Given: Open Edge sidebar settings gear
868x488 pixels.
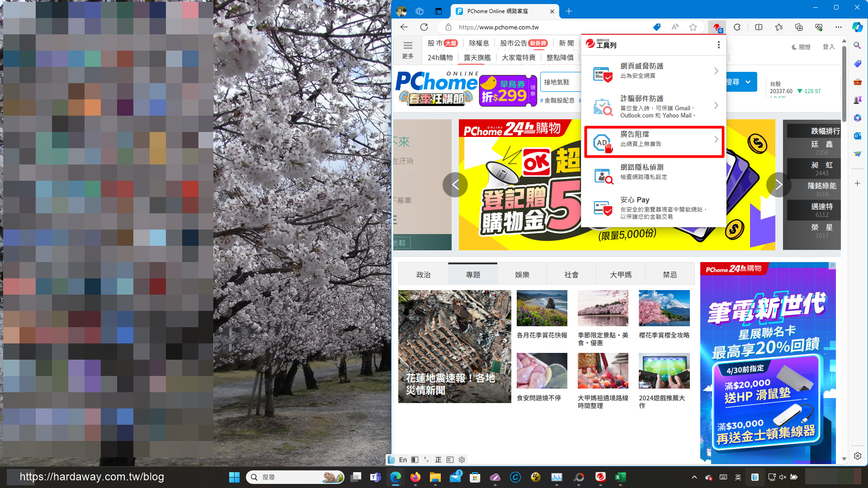Looking at the screenshot, I should pyautogui.click(x=857, y=456).
